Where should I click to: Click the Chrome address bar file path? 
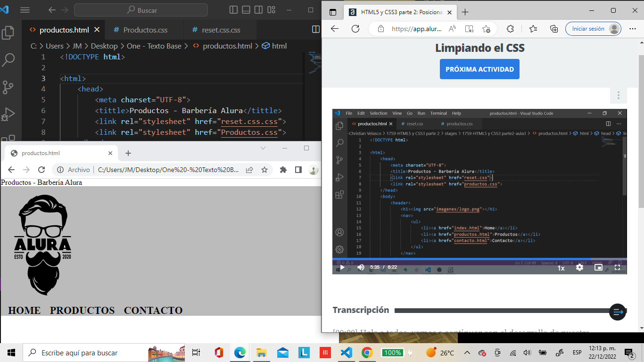pos(168,170)
